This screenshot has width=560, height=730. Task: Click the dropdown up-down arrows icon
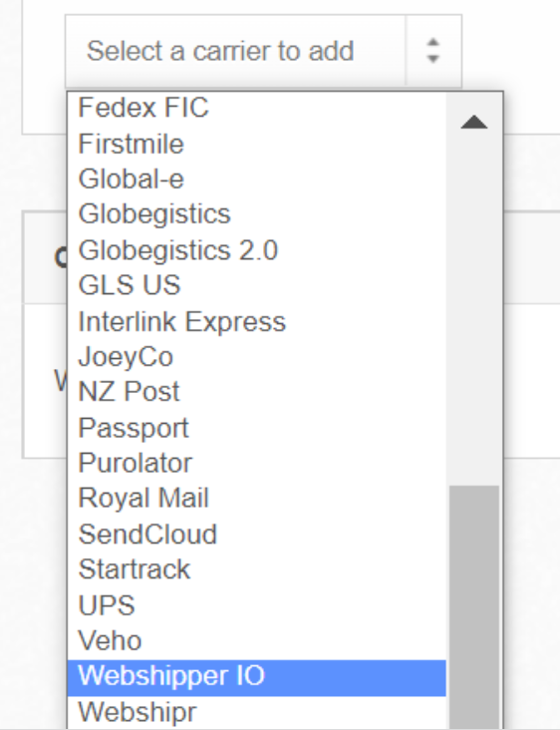pos(433,51)
